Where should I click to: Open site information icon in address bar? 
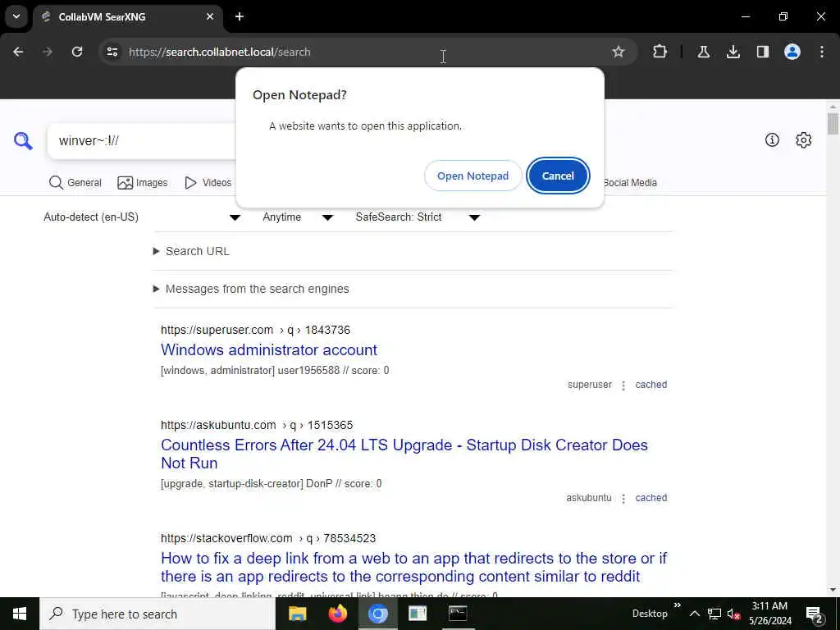pyautogui.click(x=112, y=52)
